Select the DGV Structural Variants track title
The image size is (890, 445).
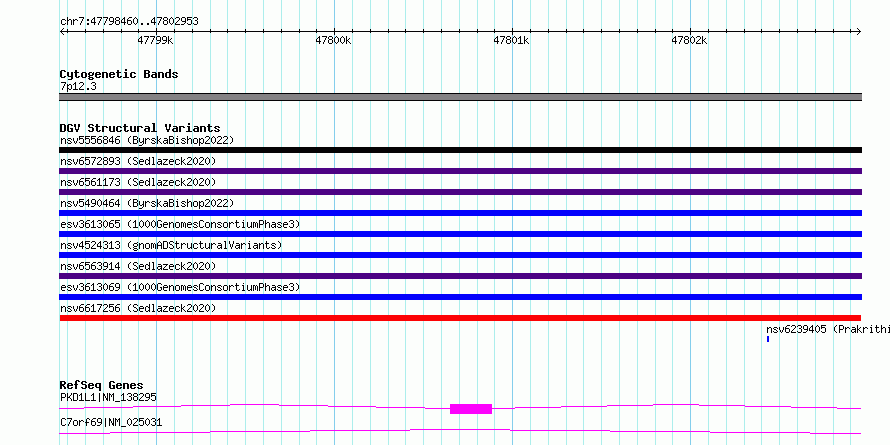pos(140,128)
